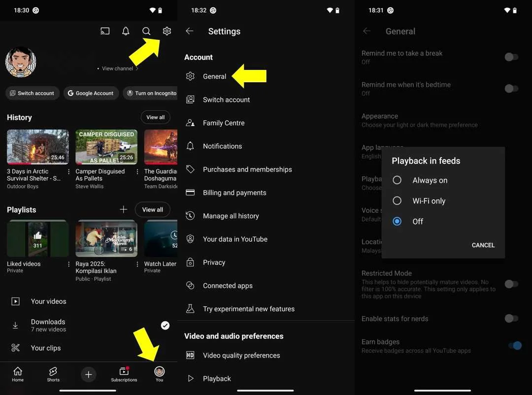This screenshot has height=395, width=532.
Task: Toggle Earn badges switch
Action: click(x=514, y=346)
